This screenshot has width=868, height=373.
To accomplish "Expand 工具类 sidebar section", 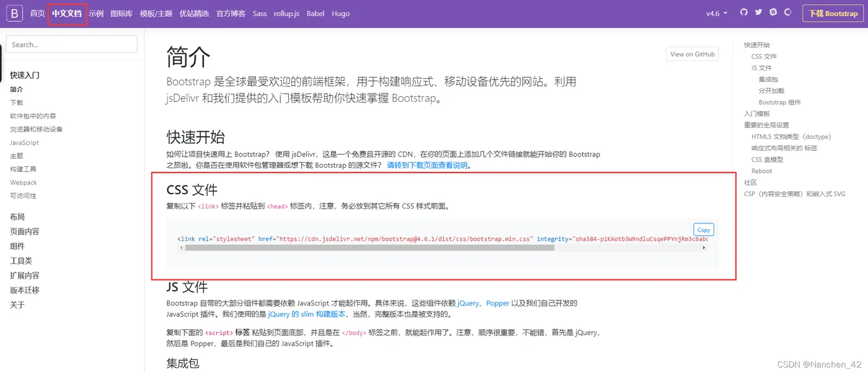I will tap(21, 261).
